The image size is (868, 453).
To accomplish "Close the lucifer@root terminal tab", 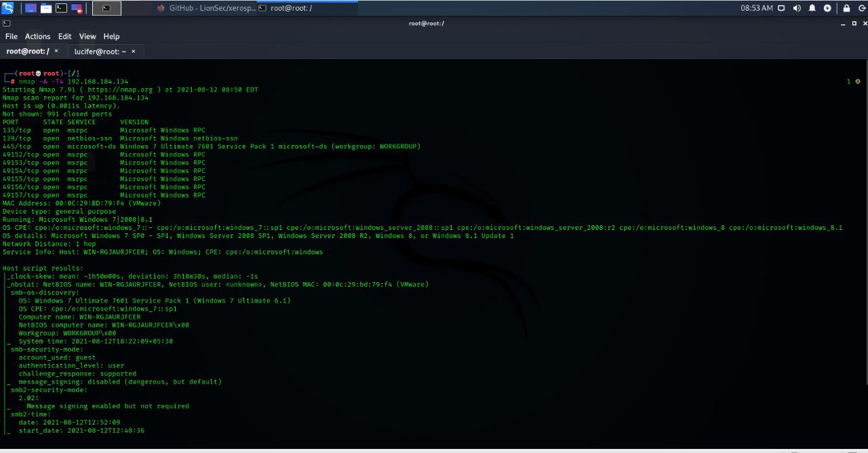I will [134, 52].
